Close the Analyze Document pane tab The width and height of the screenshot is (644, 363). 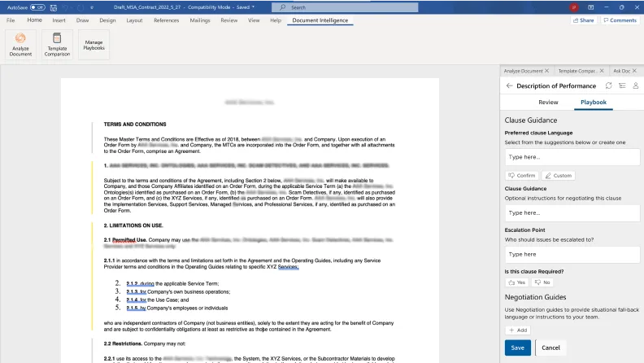click(x=547, y=71)
